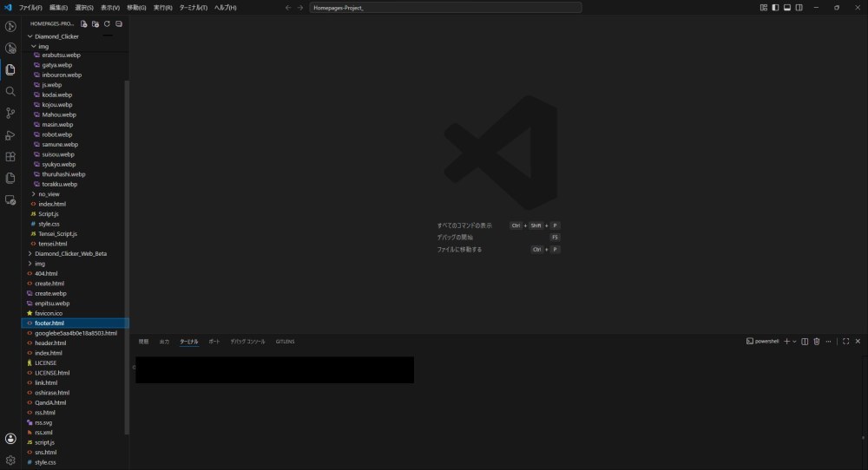Open the new terminal profile dropdown arrow
868x470 pixels.
click(794, 341)
